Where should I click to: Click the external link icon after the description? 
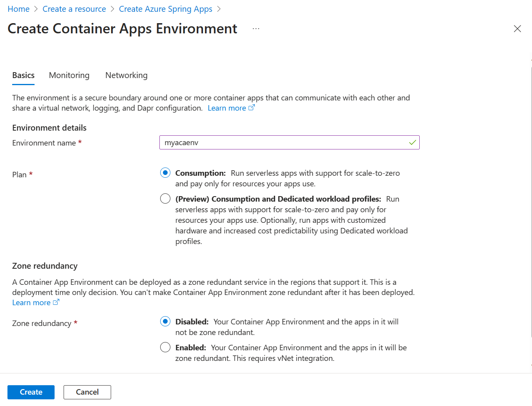point(252,107)
